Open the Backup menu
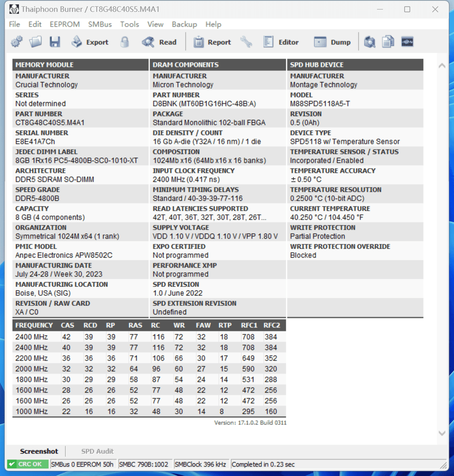 (184, 24)
